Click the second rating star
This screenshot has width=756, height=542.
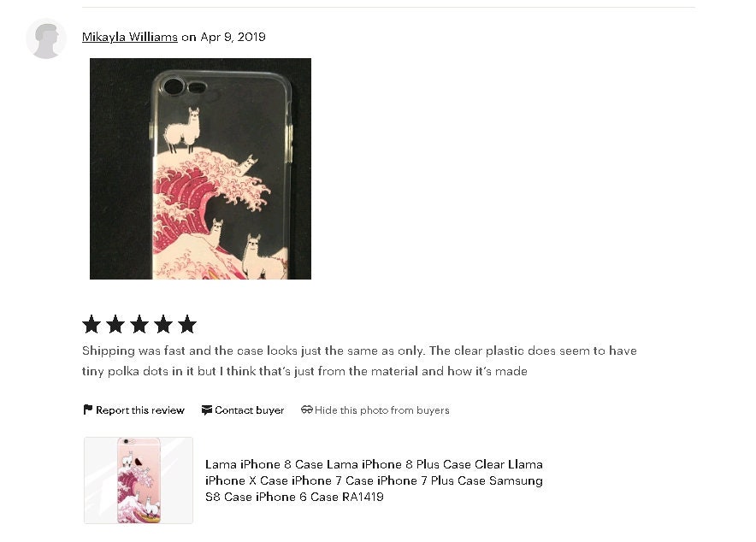(x=115, y=324)
